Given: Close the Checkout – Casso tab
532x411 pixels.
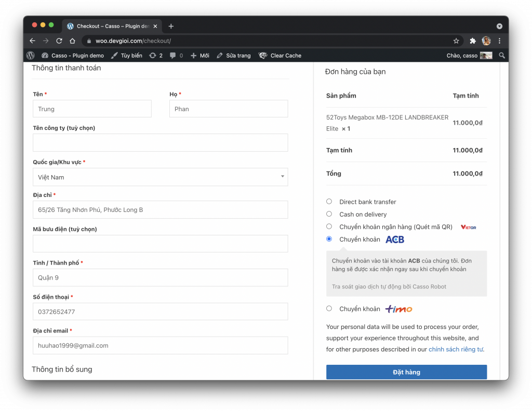Looking at the screenshot, I should 155,26.
